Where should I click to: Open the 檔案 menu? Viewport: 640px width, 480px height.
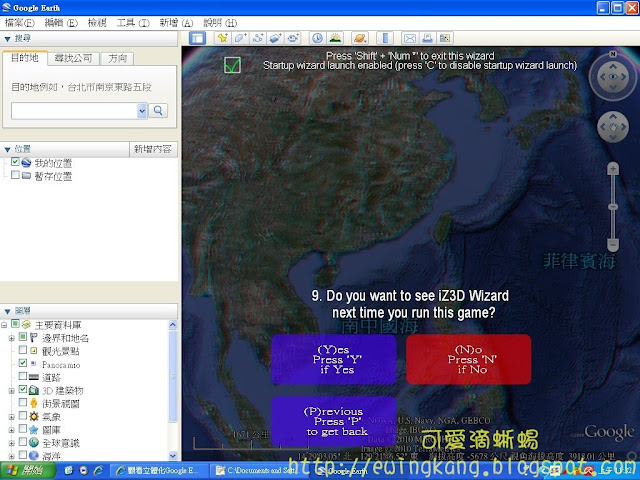[x=20, y=23]
